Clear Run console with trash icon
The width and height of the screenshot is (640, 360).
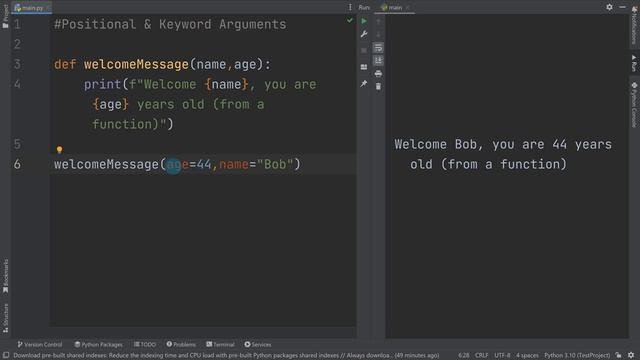(378, 87)
